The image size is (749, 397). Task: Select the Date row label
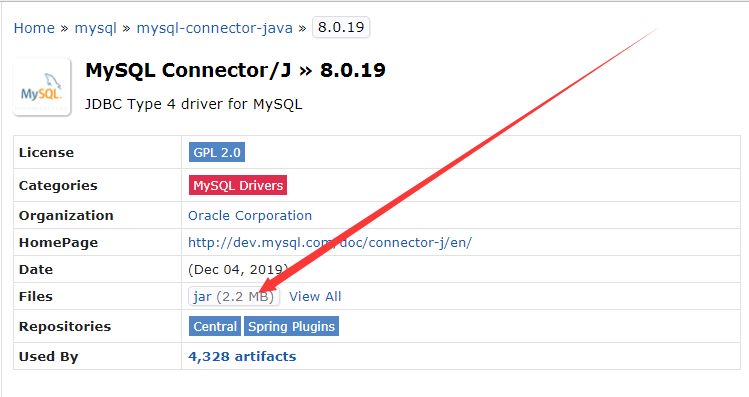36,269
